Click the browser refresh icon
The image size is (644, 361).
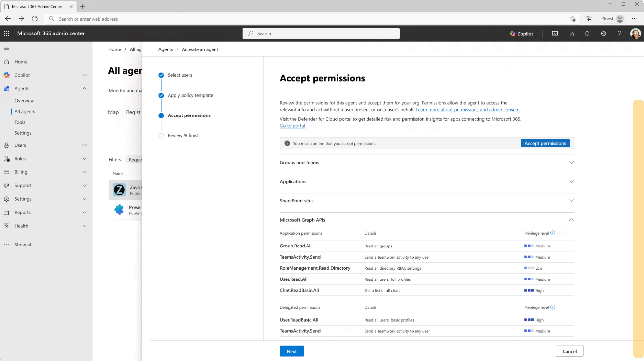click(x=35, y=19)
